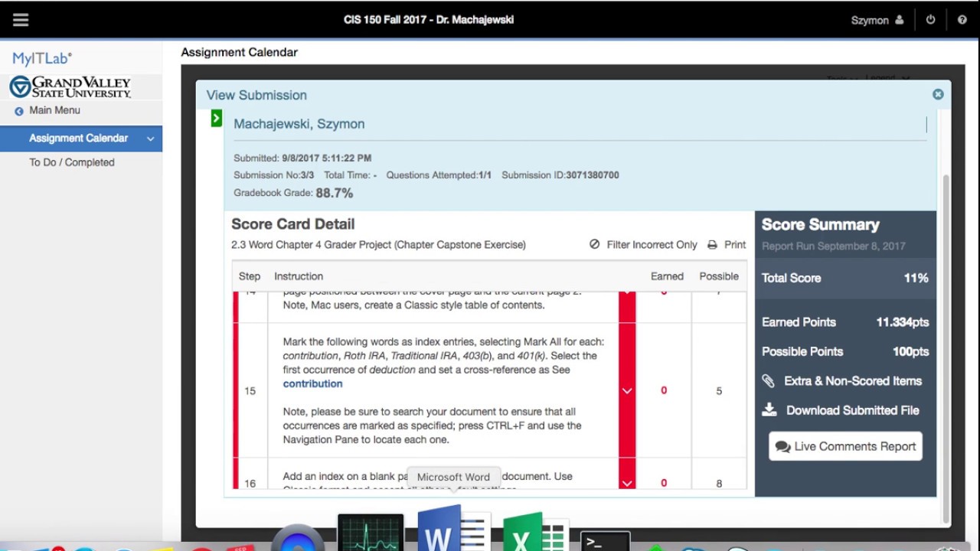Click the Instruction column header
Screen dimensions: 980x551
(299, 276)
